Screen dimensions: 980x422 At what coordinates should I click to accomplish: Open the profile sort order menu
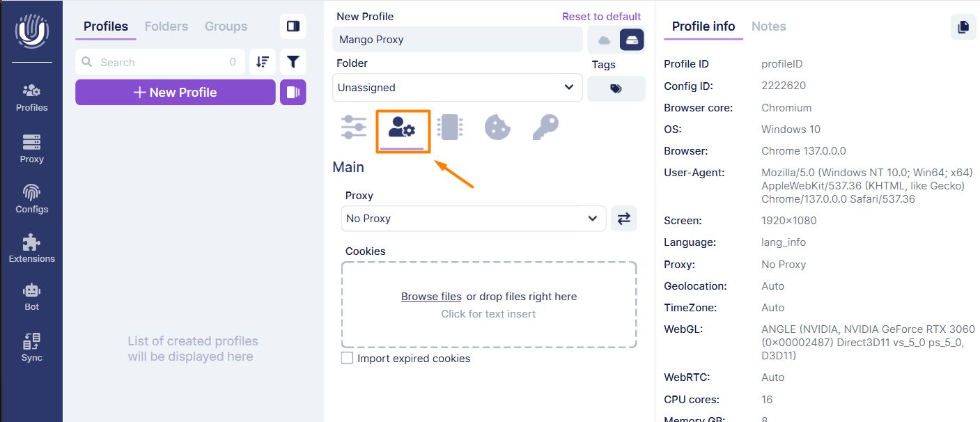[263, 62]
